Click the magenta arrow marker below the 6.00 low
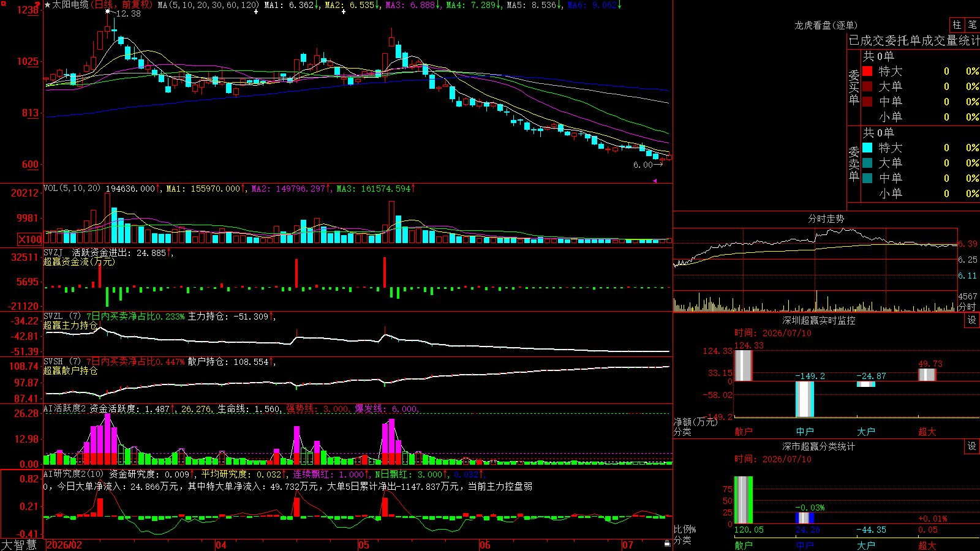 pos(655,181)
